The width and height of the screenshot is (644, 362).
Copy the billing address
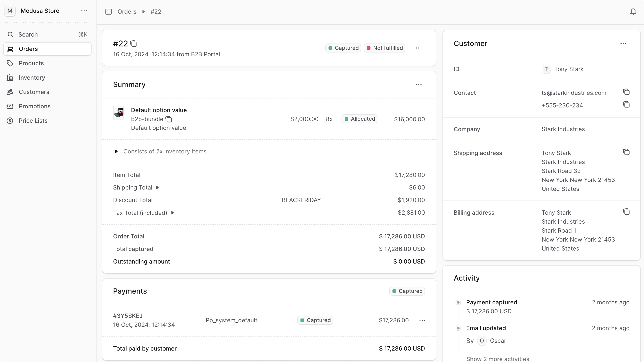pos(626,212)
